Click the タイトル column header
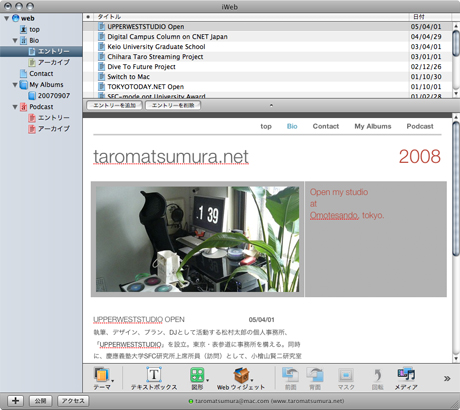This screenshot has height=410, width=460. coord(252,17)
